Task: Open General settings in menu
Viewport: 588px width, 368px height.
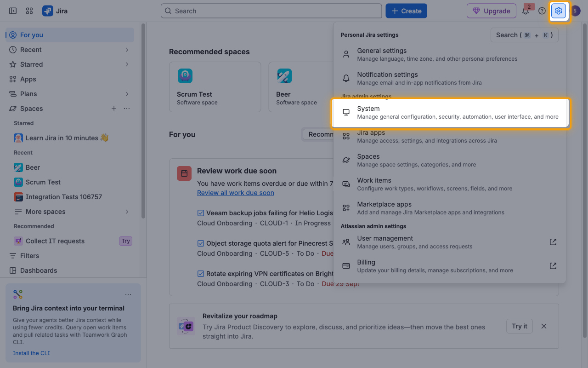Action: pyautogui.click(x=450, y=54)
